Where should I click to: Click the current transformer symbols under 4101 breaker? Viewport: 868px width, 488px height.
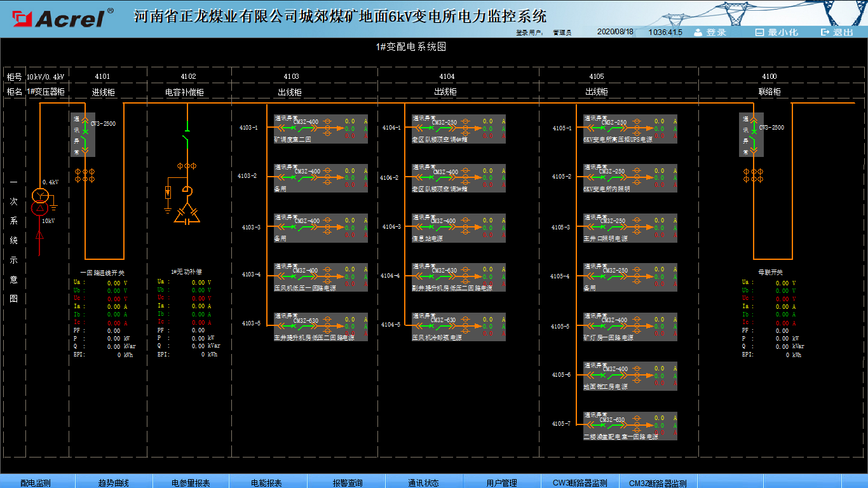85,175
